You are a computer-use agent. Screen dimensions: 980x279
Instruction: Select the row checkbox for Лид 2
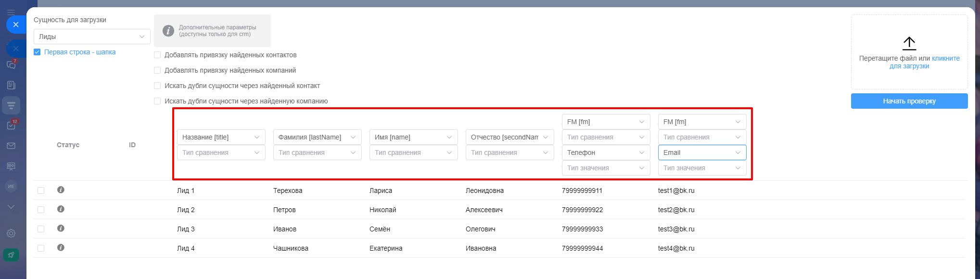pos(41,210)
